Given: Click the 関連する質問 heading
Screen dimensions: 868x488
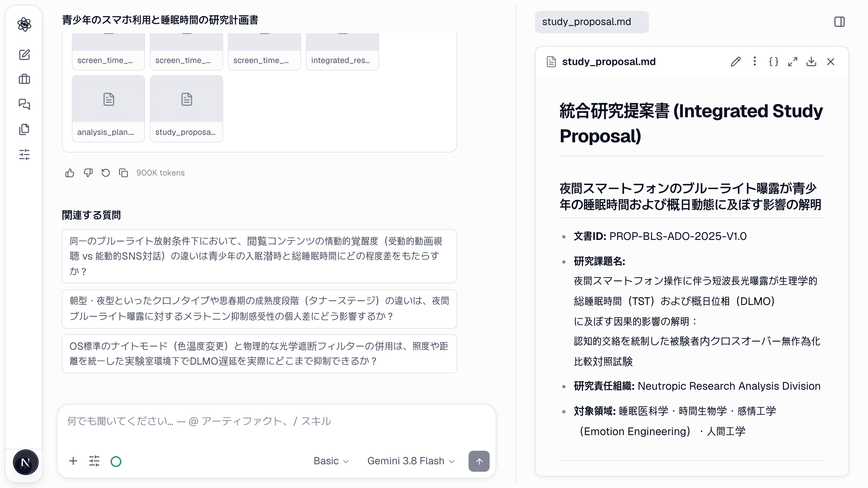Looking at the screenshot, I should 91,215.
